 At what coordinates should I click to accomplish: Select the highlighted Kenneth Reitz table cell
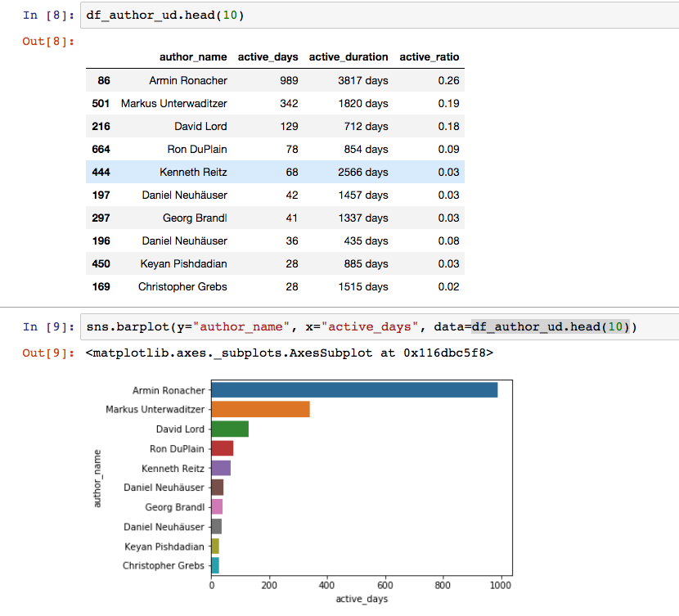point(193,173)
